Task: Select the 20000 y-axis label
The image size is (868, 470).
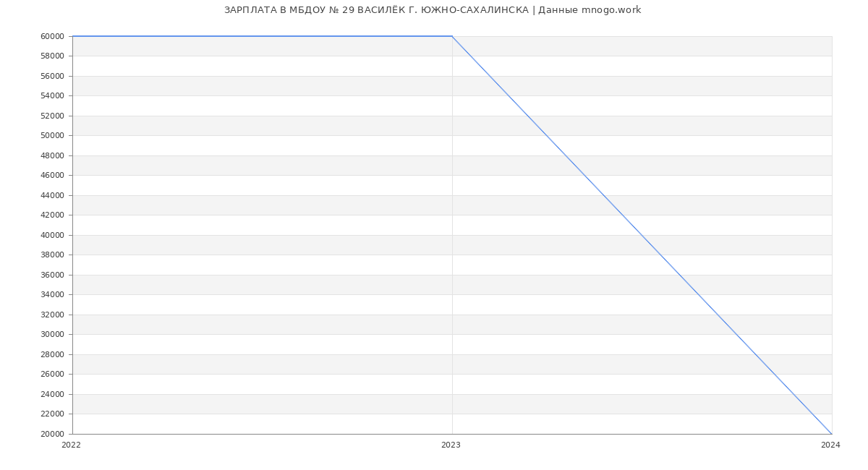Action: tap(53, 434)
